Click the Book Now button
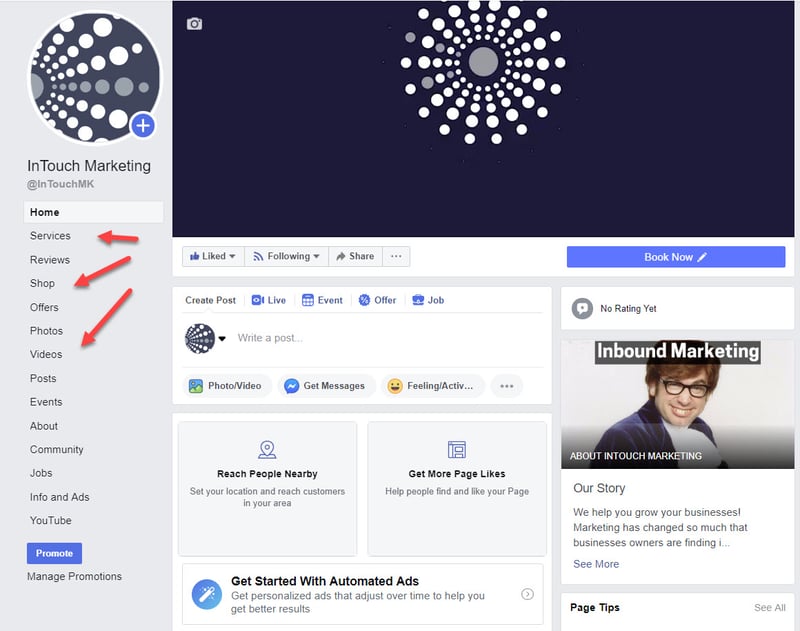This screenshot has width=800, height=631. [676, 257]
